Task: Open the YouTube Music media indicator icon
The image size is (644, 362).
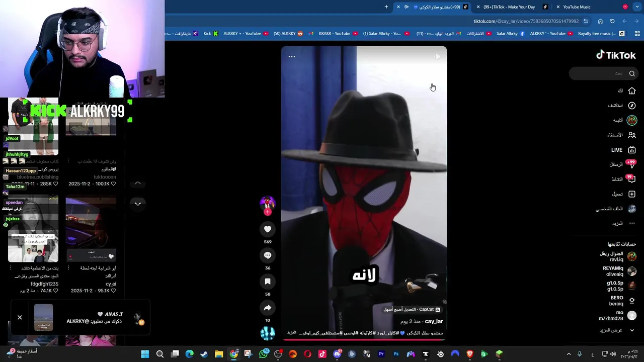Action: [625, 7]
